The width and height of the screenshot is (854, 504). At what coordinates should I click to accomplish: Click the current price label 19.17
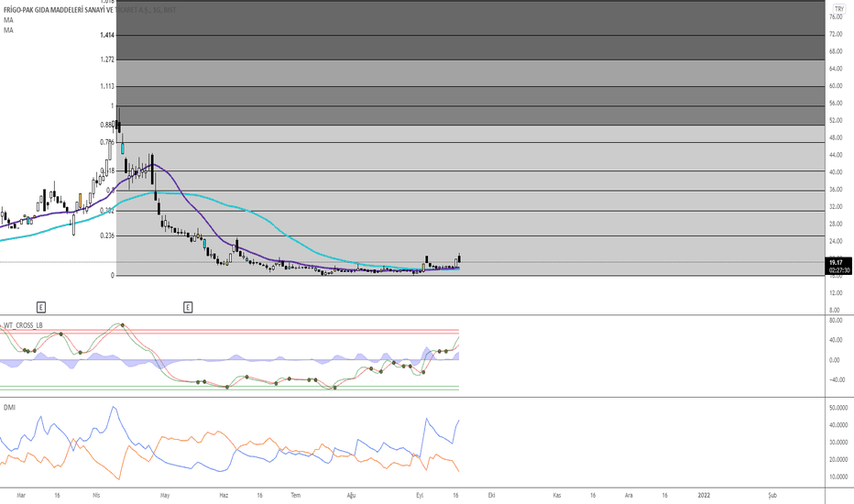pos(836,263)
